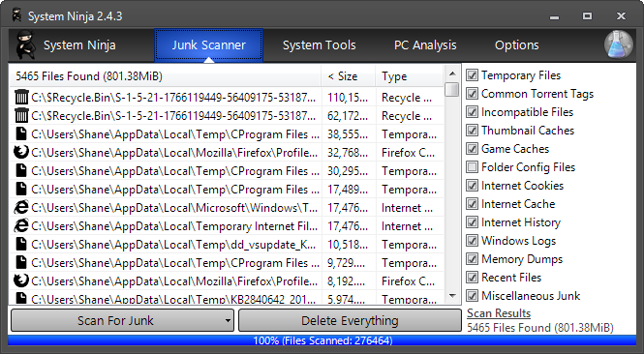Uncheck Common Torrent Tags checkbox

click(x=472, y=94)
